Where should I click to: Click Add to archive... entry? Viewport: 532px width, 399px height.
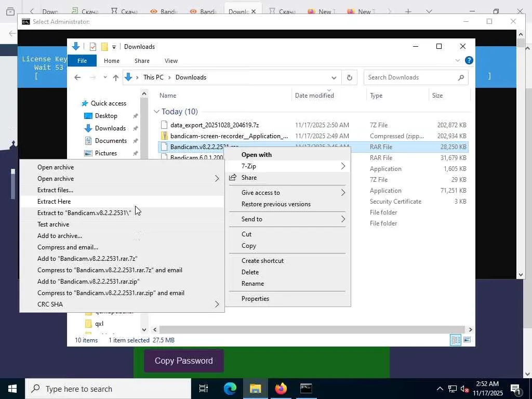pyautogui.click(x=122, y=236)
